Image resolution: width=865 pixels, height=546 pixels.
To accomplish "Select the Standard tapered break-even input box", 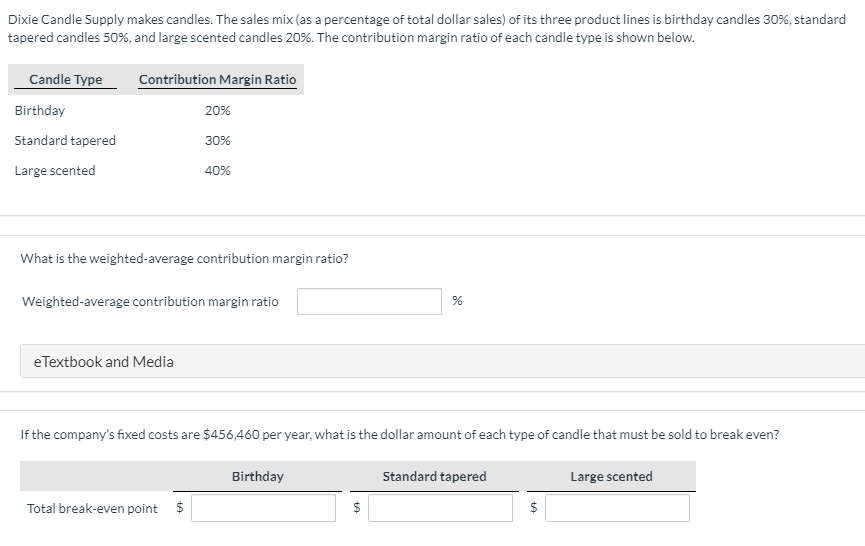I will 440,508.
